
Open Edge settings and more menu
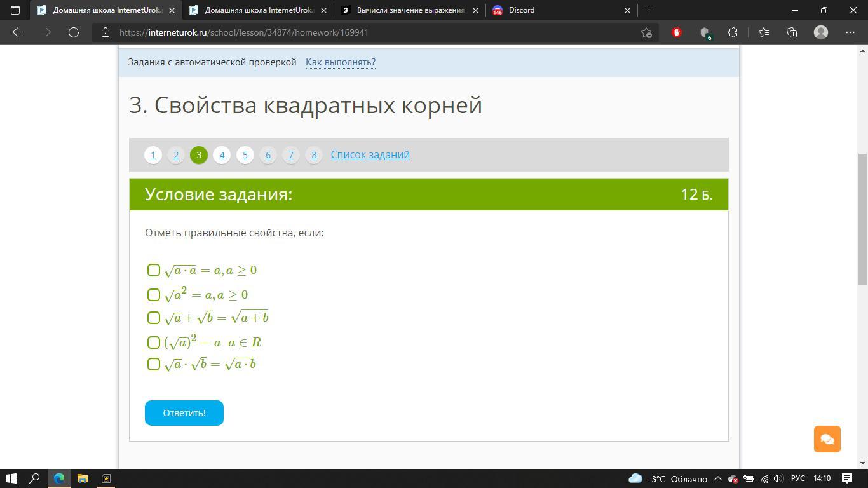[850, 32]
